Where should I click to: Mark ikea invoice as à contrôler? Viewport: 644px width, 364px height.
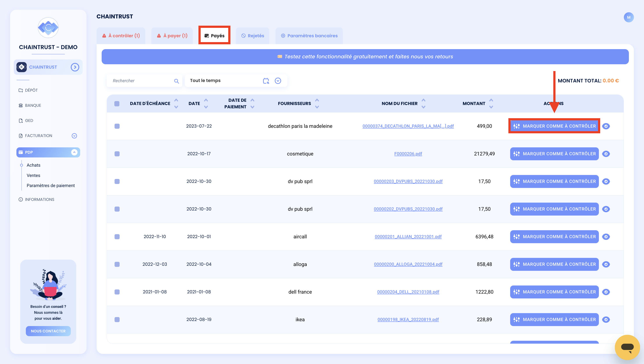554,319
